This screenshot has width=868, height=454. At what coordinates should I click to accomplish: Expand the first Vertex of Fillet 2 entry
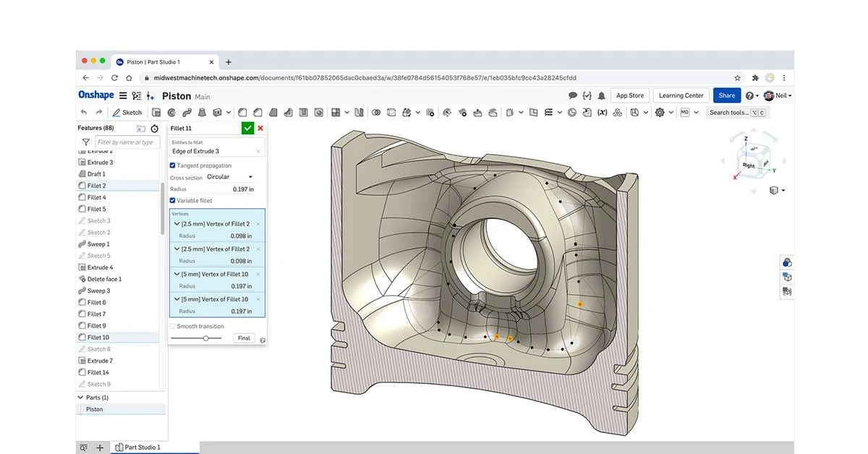coord(178,223)
